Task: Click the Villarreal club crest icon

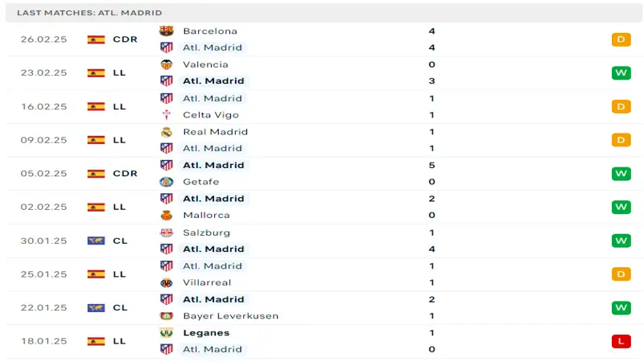Action: click(x=167, y=282)
